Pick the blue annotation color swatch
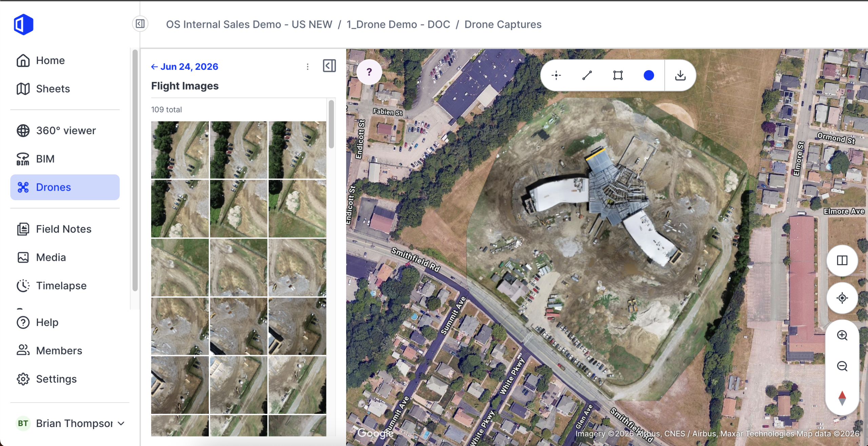The image size is (868, 446). pyautogui.click(x=649, y=75)
